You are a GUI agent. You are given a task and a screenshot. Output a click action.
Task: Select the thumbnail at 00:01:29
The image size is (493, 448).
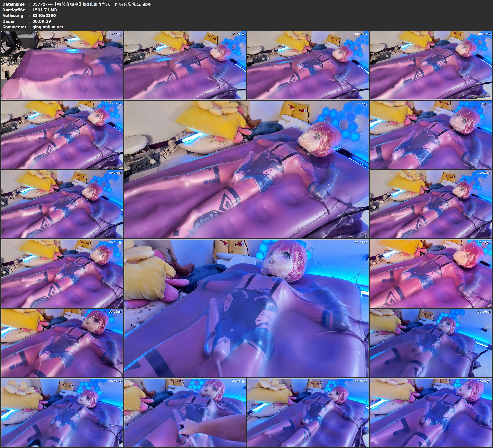pos(308,65)
